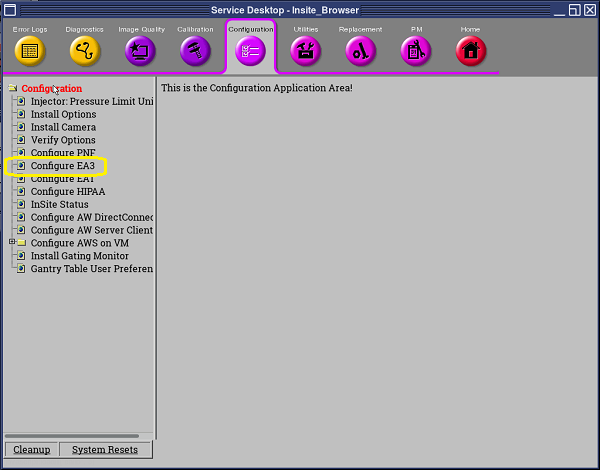Viewport: 600px width, 470px height.
Task: Click the Image Quality icon
Action: pos(140,51)
